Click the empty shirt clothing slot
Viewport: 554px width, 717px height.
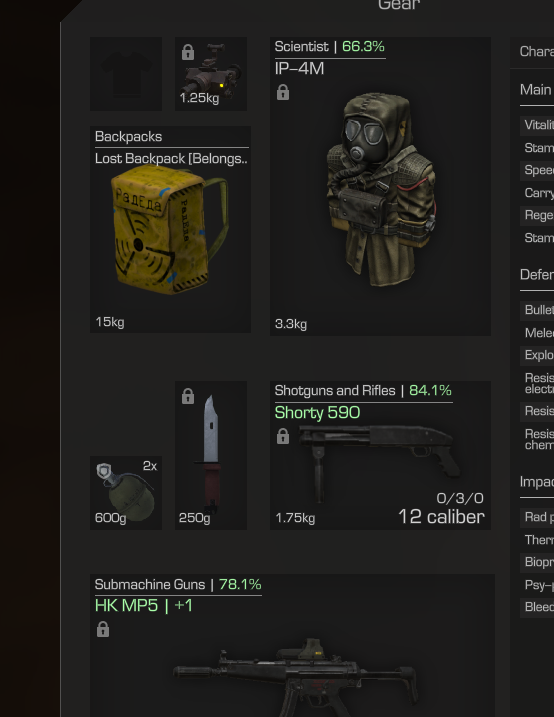[x=126, y=74]
